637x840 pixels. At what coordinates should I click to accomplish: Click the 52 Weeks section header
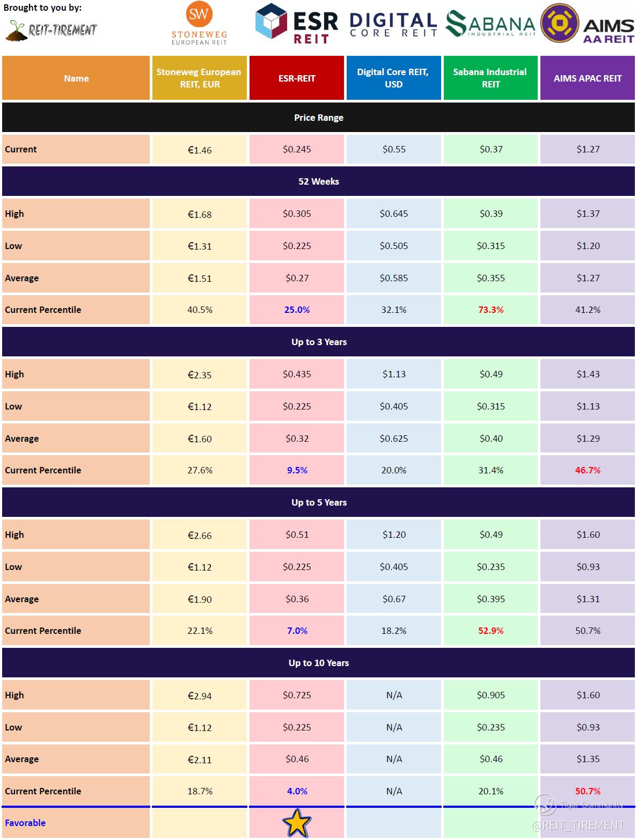tap(318, 181)
